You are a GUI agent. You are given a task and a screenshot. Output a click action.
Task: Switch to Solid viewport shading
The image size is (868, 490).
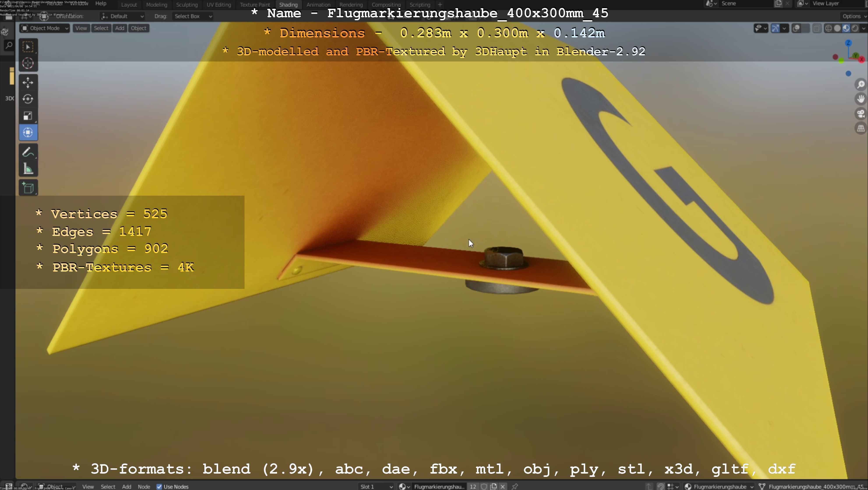[x=837, y=28]
